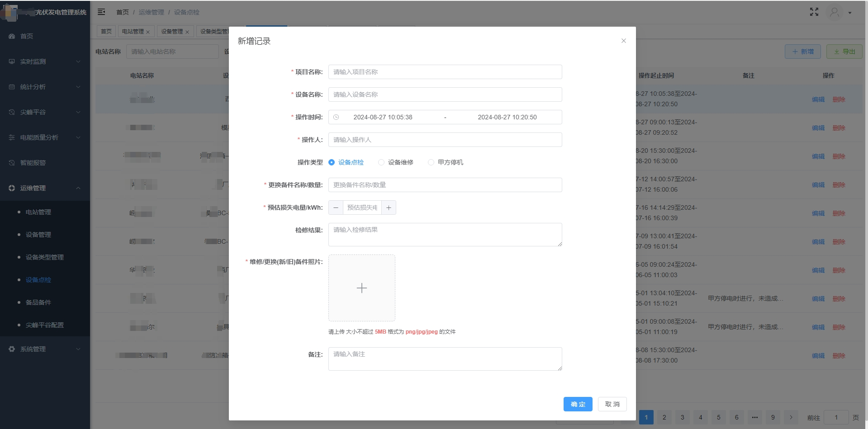Click the 预估损失电量 number input

pos(362,207)
